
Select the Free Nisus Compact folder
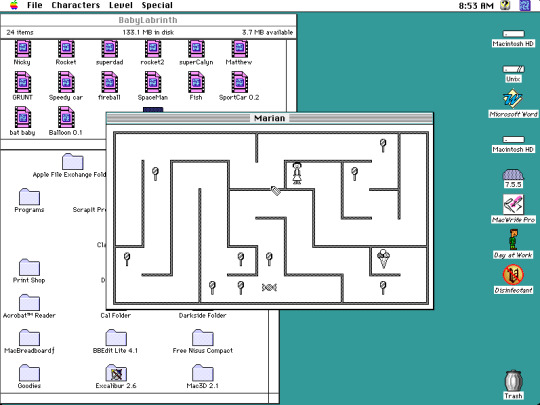pyautogui.click(x=203, y=338)
